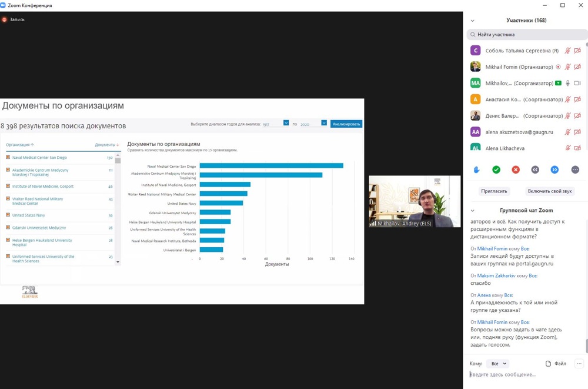This screenshot has height=389, width=588.
Task: Click scroll-down arrow of organization list
Action: coord(118,262)
